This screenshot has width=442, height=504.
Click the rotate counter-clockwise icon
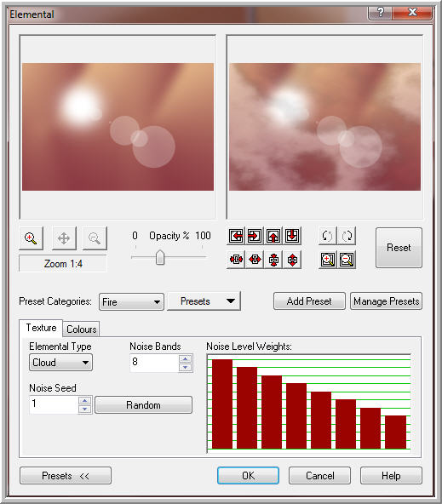(327, 236)
